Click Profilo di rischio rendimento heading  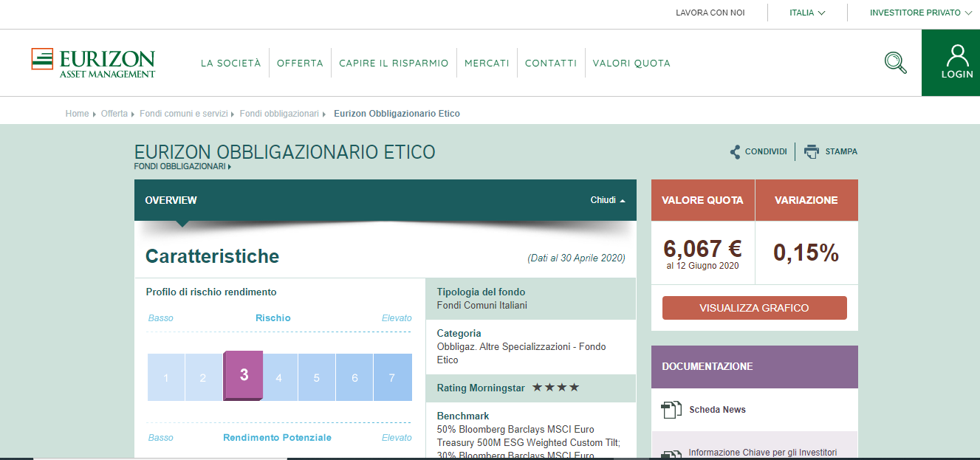[x=211, y=292]
